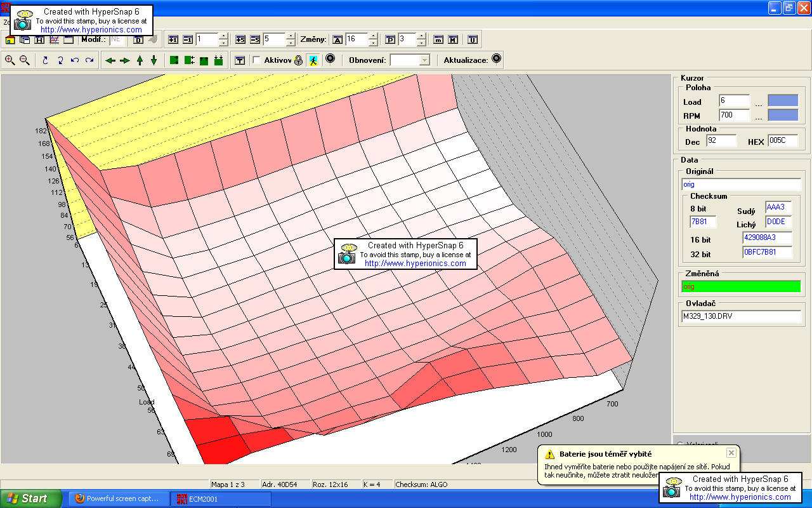Open the 2D graph view icon

(x=54, y=39)
